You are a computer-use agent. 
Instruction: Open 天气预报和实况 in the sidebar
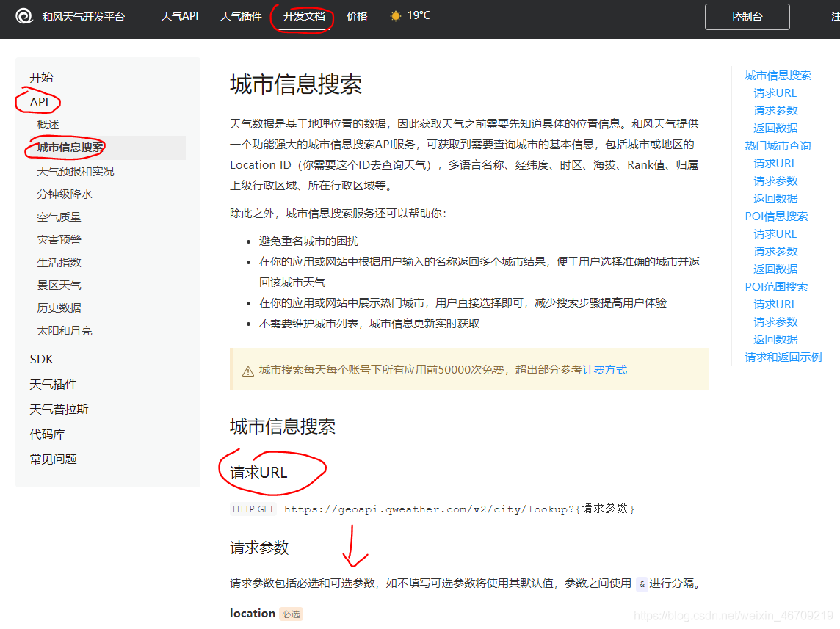click(x=76, y=171)
